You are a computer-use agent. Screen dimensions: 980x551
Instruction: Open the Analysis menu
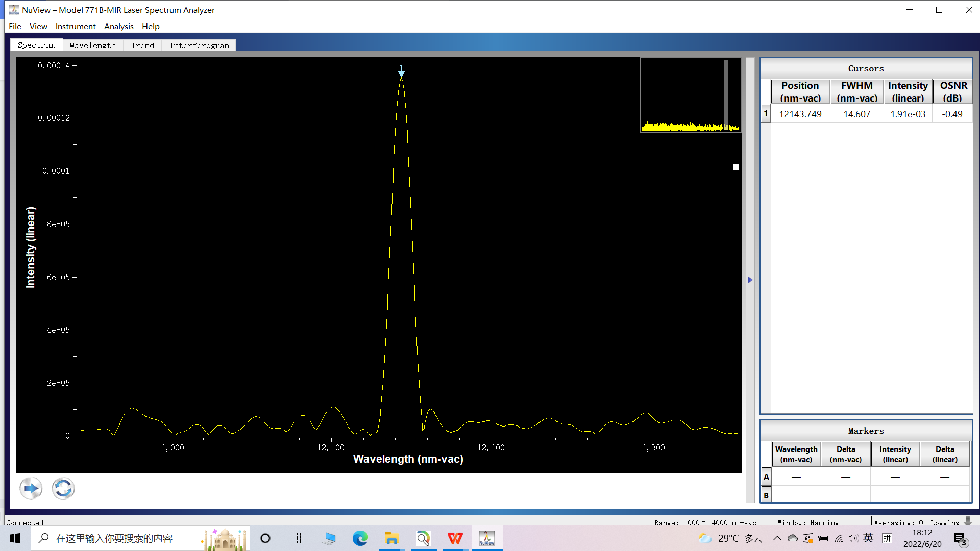(118, 26)
